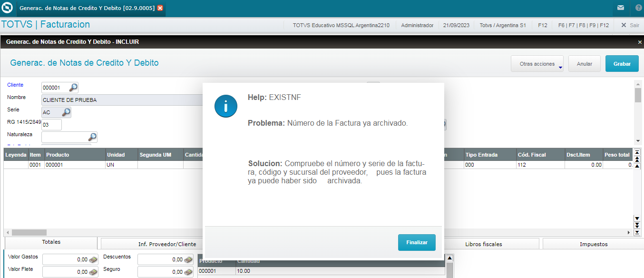Click Finalizar in the help dialog
Image resolution: width=644 pixels, height=278 pixels.
[417, 242]
